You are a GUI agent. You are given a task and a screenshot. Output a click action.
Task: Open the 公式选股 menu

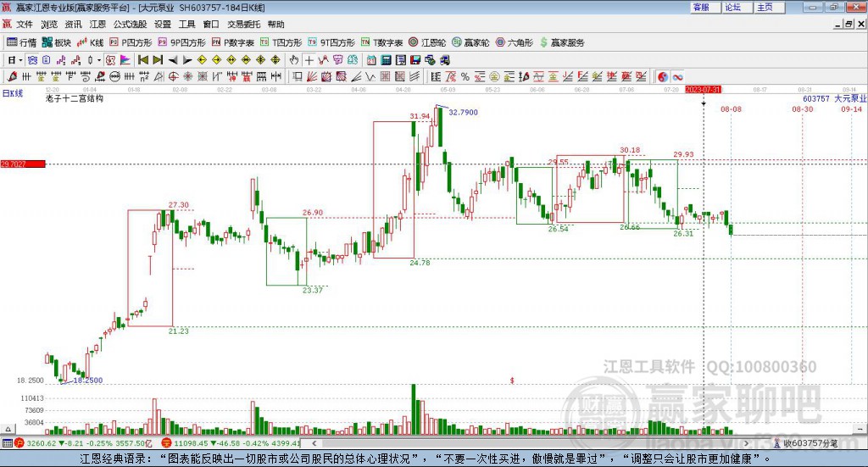[130, 25]
